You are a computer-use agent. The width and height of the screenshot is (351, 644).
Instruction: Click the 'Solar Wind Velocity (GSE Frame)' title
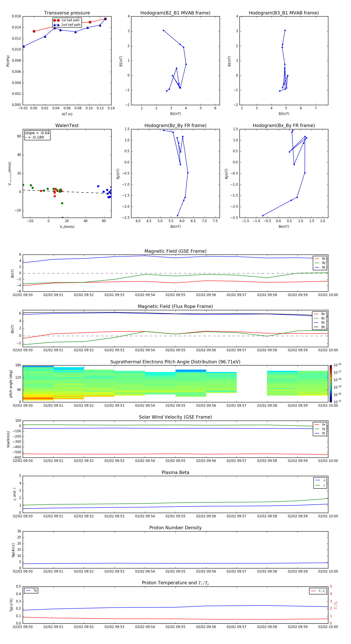175,417
